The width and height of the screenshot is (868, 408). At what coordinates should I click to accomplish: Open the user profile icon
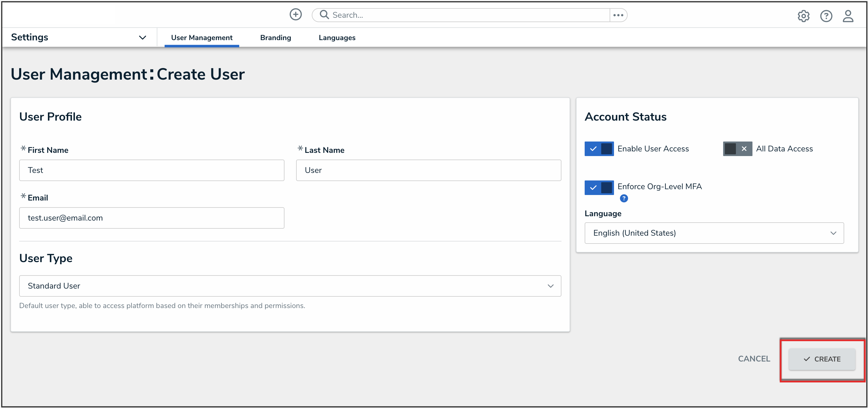[848, 16]
